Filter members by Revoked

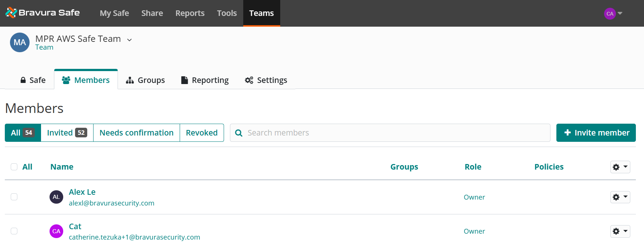point(201,133)
